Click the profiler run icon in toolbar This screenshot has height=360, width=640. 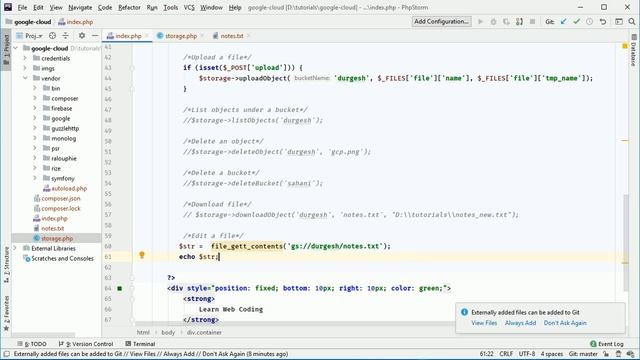[519, 22]
